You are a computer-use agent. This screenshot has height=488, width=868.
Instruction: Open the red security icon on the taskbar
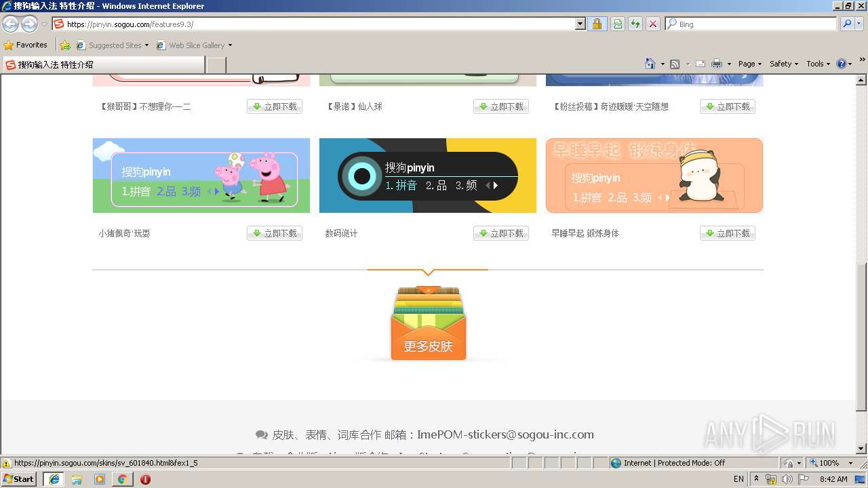145,479
